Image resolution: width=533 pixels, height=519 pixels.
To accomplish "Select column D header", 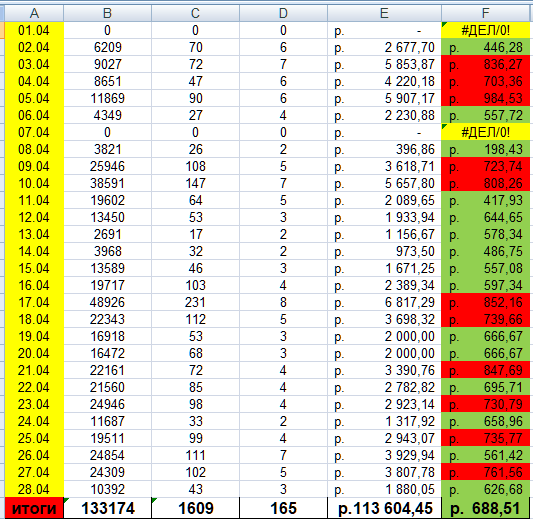I will (x=283, y=13).
